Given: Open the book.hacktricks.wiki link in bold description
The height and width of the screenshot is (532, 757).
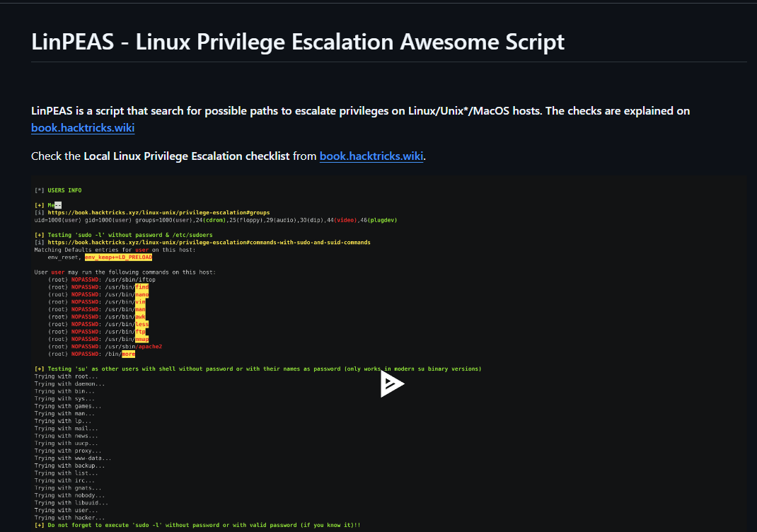Looking at the screenshot, I should 83,128.
